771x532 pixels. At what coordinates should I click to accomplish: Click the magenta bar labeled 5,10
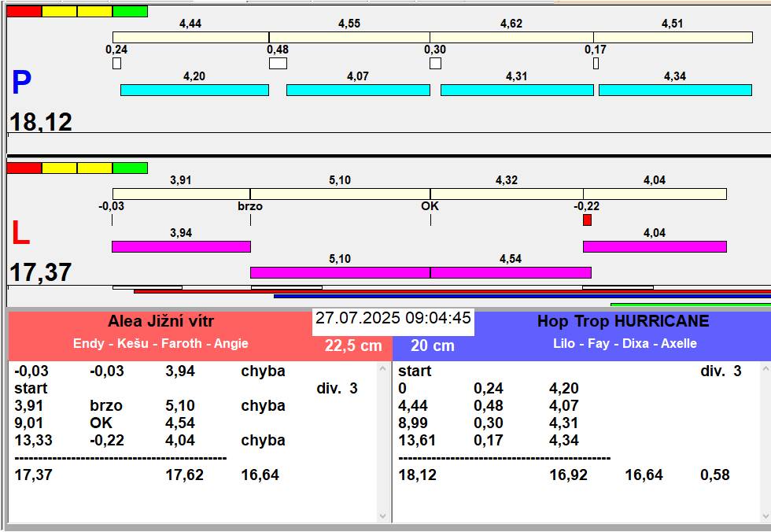point(340,272)
